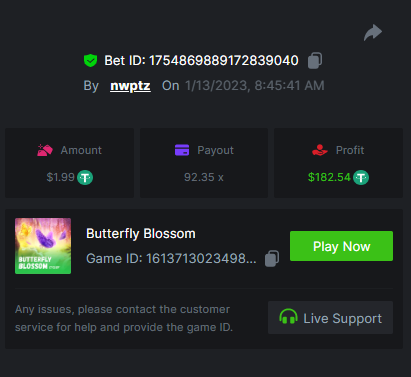The image size is (411, 377).
Task: Click the Butterfly Blossom game title
Action: [141, 234]
